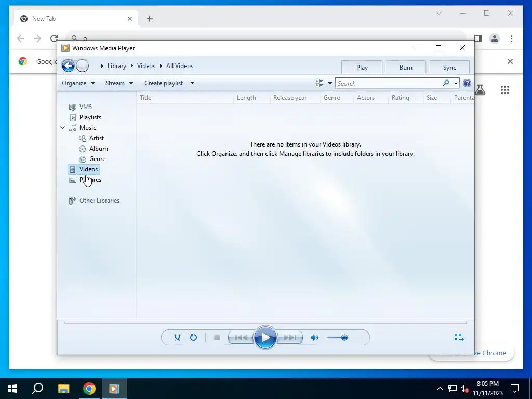Open File Explorer from the taskbar
Viewport: 532px width, 399px height.
pyautogui.click(x=63, y=389)
